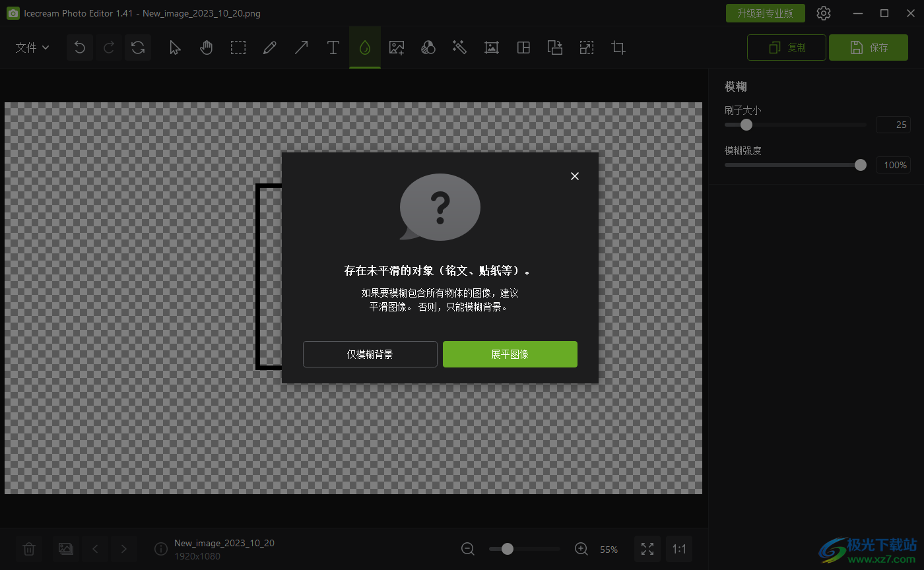Close the dialog with X
The image size is (924, 570).
575,176
